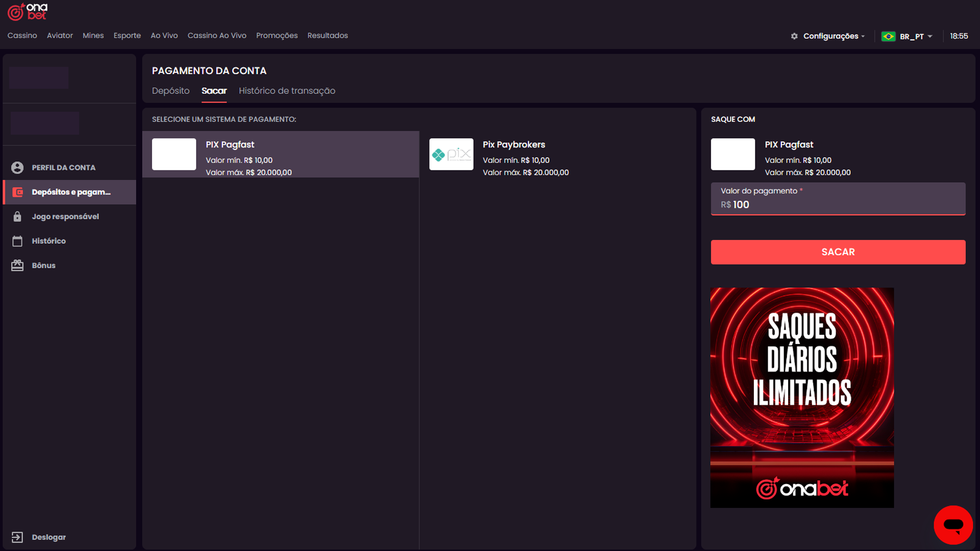
Task: Click the Valor do pagamento field
Action: click(838, 204)
